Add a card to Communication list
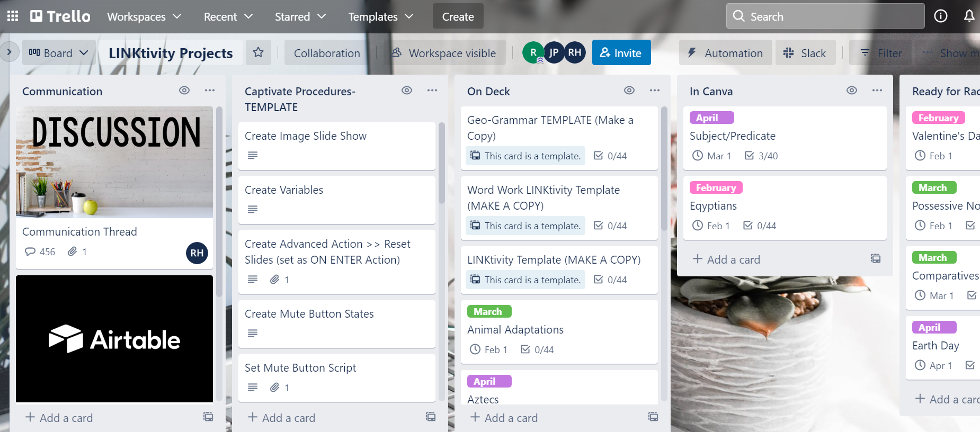Screen dimensions: 980x432 click(x=59, y=417)
